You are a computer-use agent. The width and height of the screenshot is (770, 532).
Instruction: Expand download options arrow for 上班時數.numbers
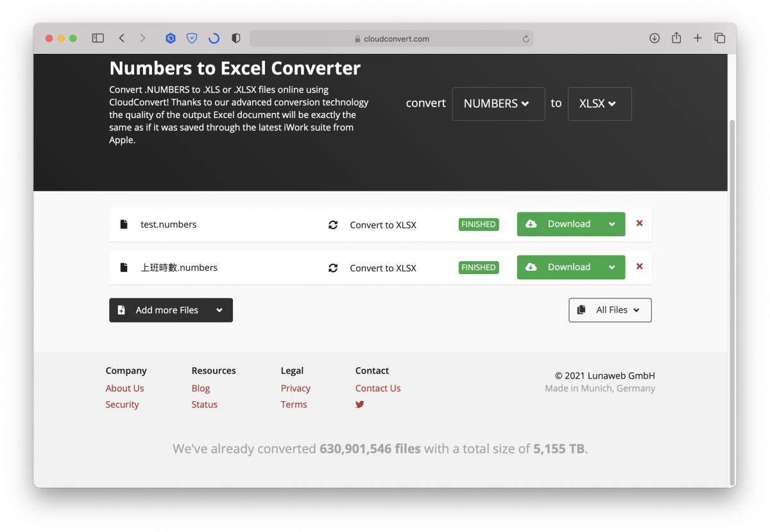click(x=612, y=267)
